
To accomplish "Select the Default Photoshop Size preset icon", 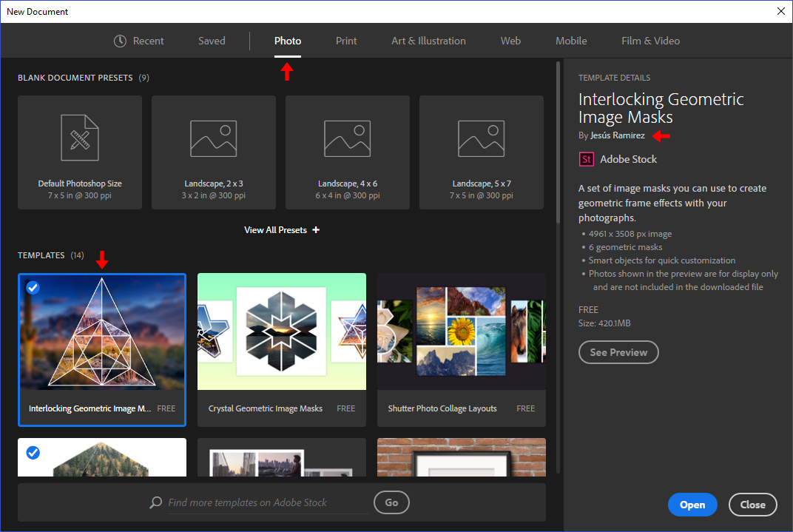I will coord(80,138).
